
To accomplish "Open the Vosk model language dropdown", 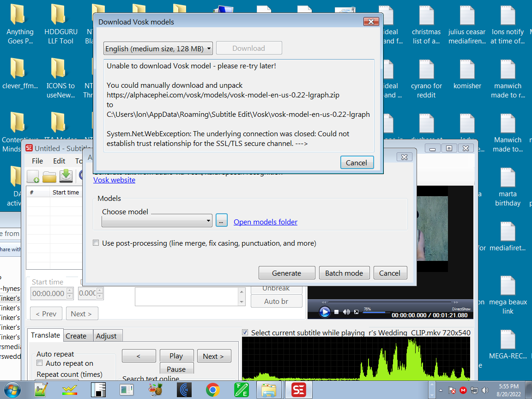I will pyautogui.click(x=158, y=48).
